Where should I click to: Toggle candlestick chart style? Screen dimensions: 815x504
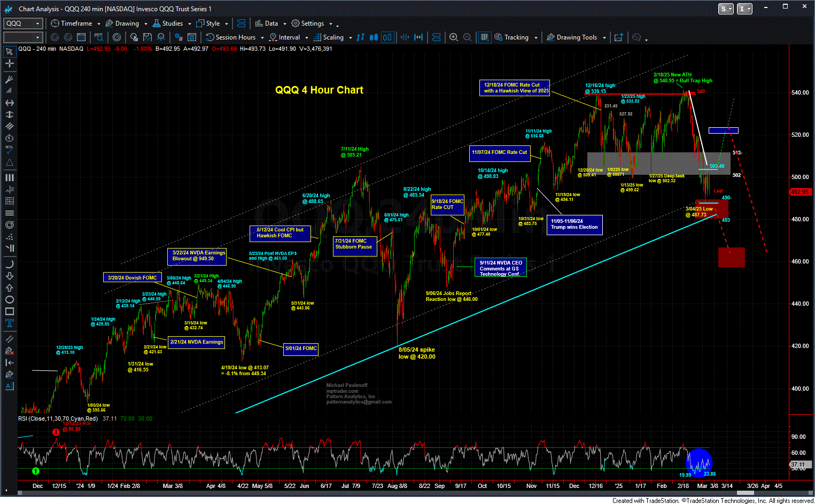point(374,37)
